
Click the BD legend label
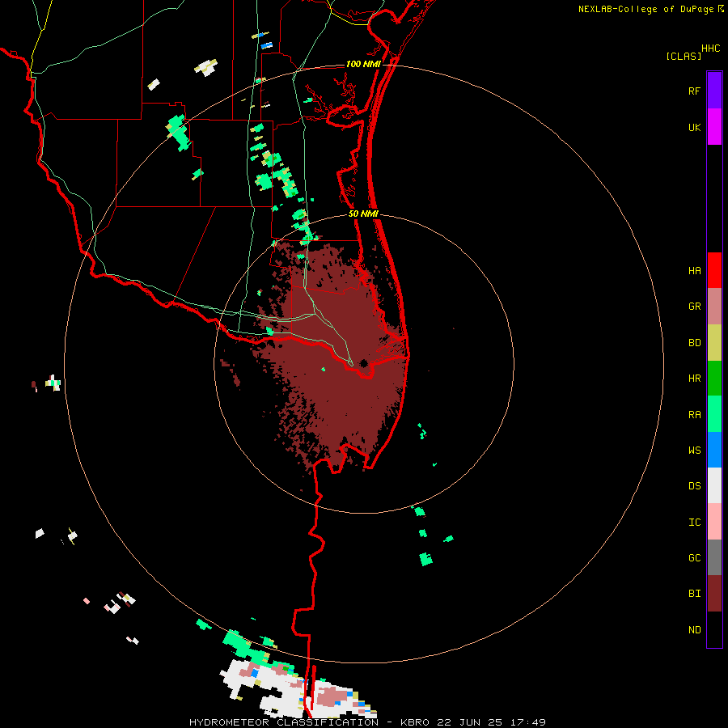[x=694, y=343]
